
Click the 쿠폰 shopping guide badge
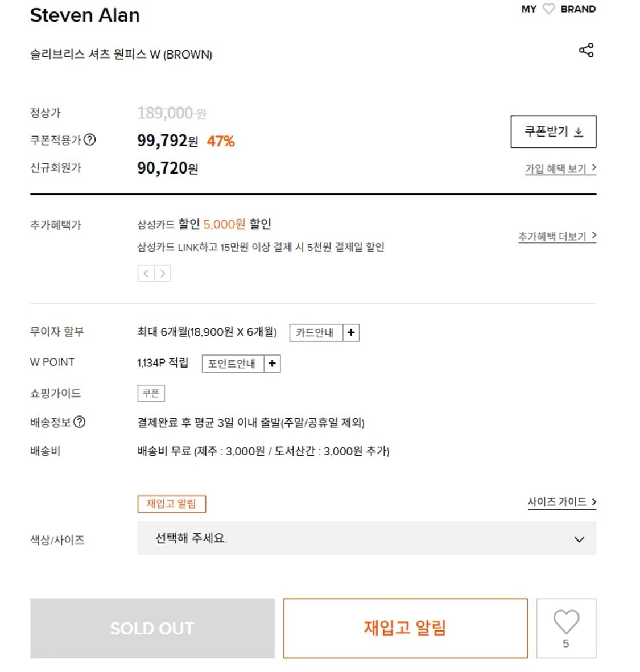[151, 393]
